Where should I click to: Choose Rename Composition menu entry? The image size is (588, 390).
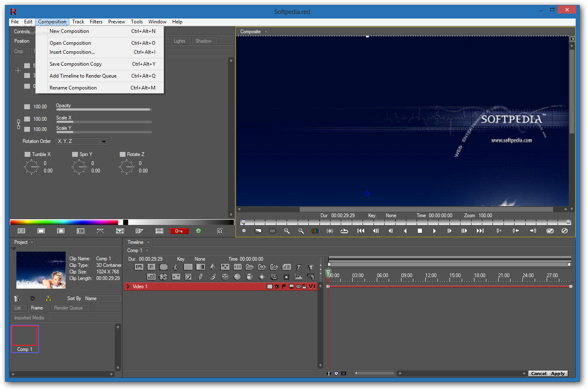click(100, 88)
